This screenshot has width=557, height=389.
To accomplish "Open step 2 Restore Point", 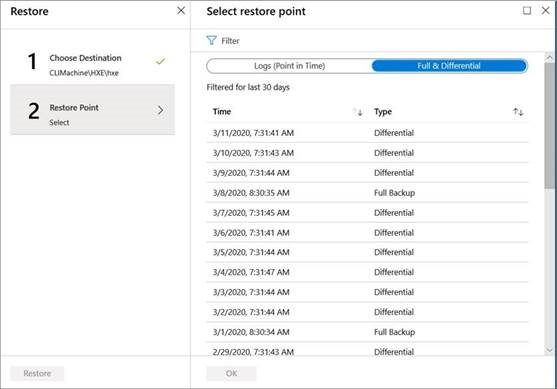I will tap(92, 109).
